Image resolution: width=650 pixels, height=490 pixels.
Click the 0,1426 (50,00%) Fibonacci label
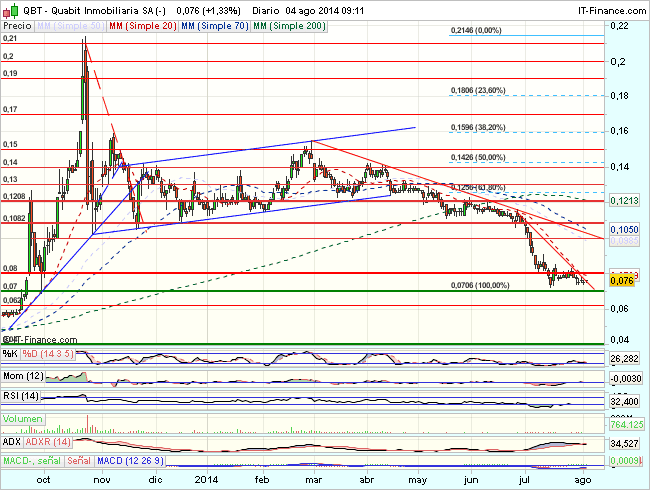pos(478,158)
